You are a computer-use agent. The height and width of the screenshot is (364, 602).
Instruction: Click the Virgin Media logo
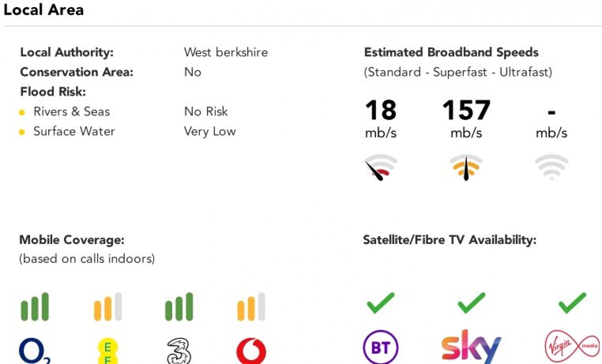point(572,346)
